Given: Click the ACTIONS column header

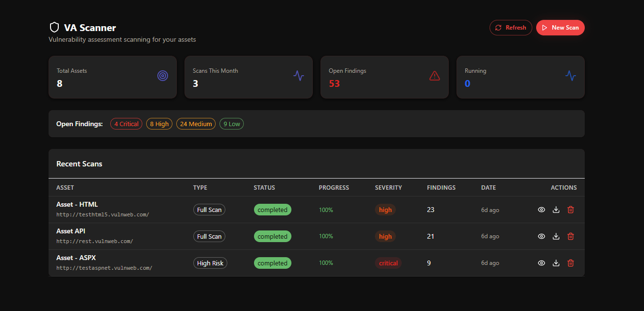Looking at the screenshot, I should pyautogui.click(x=564, y=188).
